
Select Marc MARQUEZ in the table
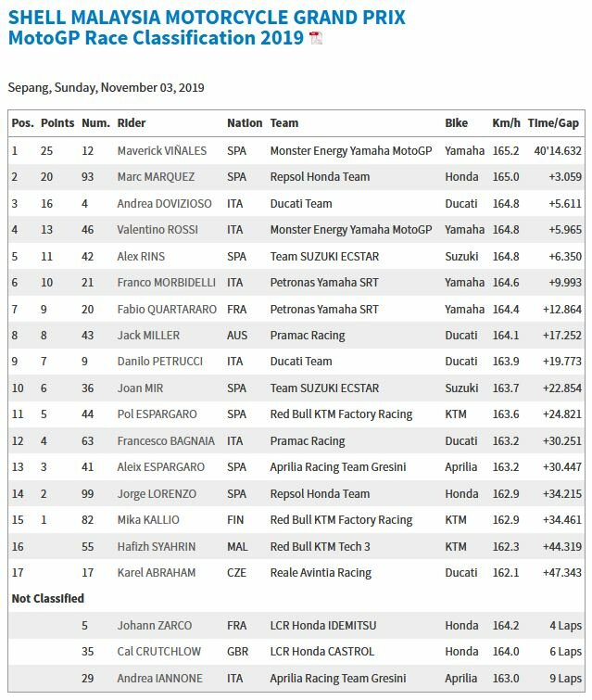[157, 177]
